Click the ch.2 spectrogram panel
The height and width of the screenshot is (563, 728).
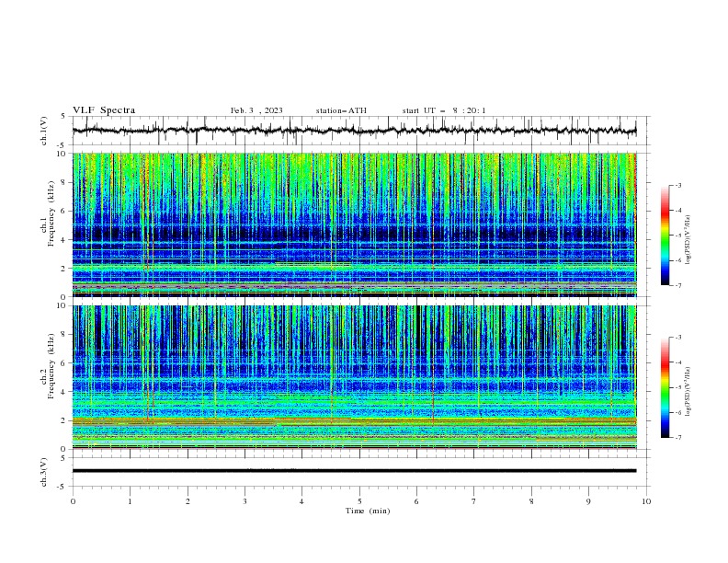tap(355, 377)
